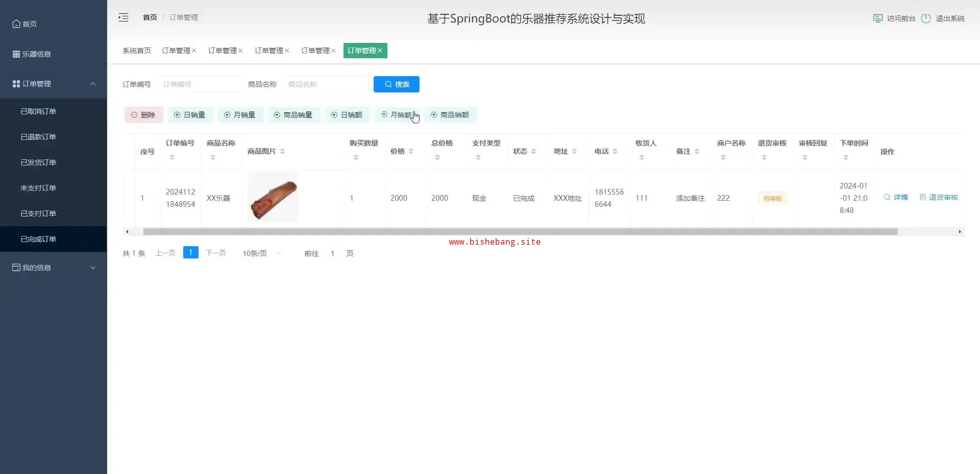Sort by the 备注 column arrows
The image size is (980, 474).
point(697,151)
